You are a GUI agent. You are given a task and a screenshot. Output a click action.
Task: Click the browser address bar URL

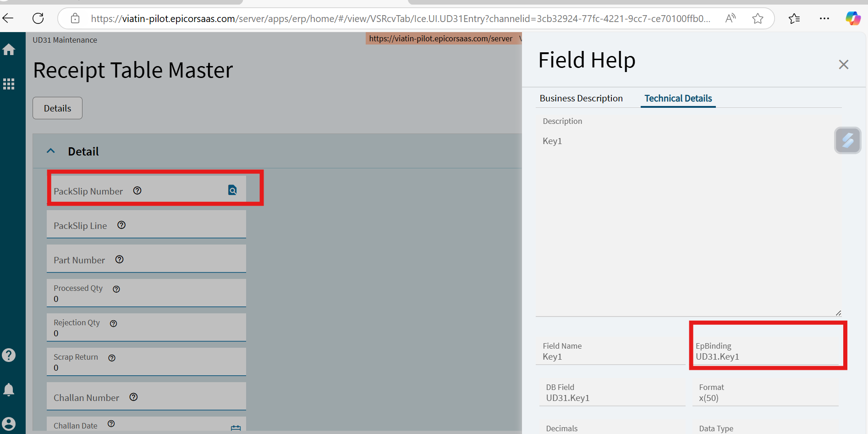[x=401, y=18]
